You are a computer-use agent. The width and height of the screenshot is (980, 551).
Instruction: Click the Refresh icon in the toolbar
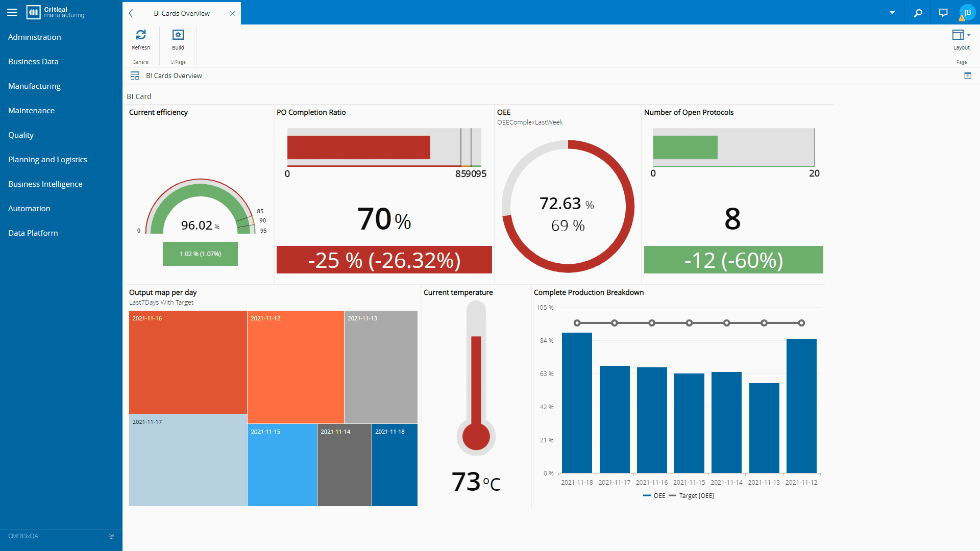pyautogui.click(x=141, y=35)
